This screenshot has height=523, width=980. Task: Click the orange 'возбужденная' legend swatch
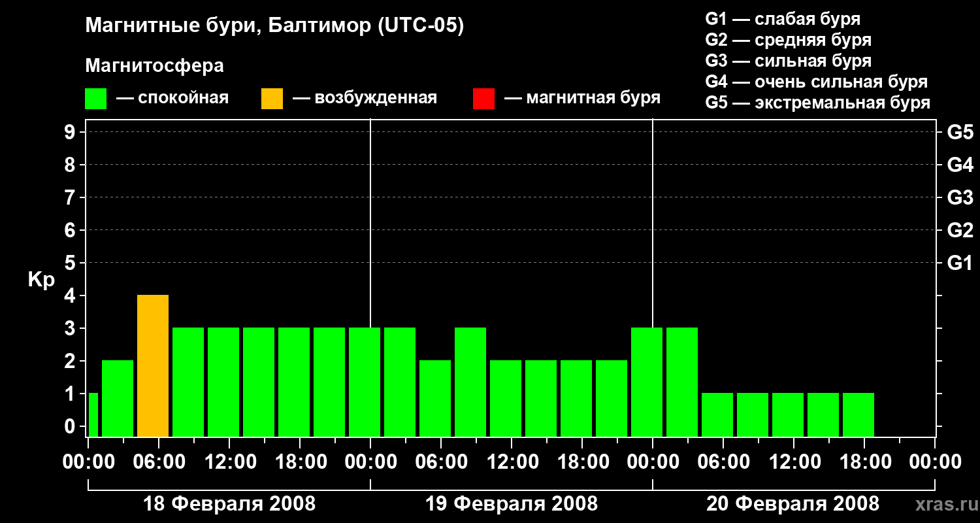272,99
